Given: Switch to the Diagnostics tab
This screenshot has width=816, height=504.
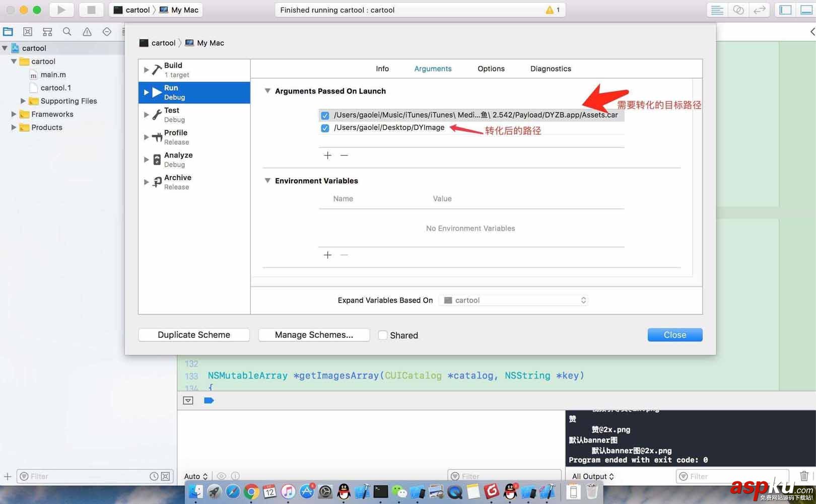Looking at the screenshot, I should [x=550, y=68].
